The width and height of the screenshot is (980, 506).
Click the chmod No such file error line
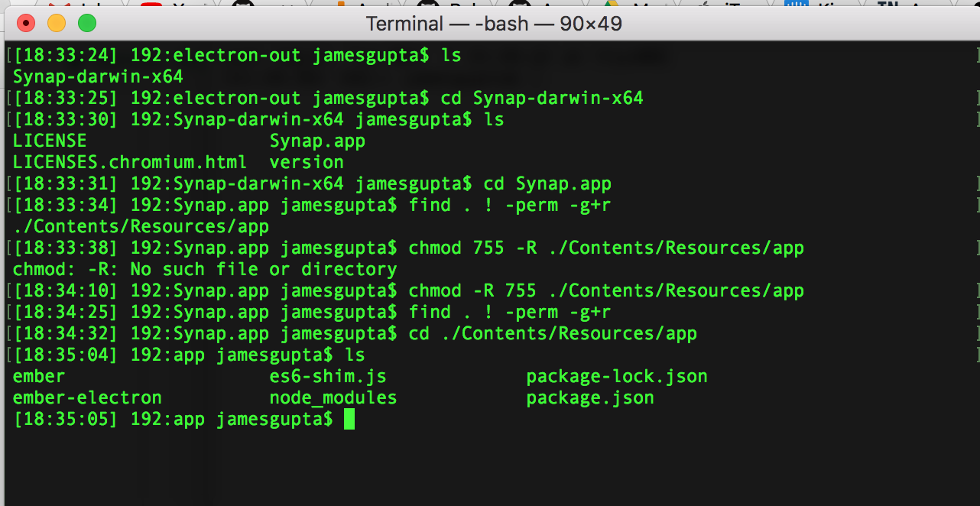(x=205, y=269)
